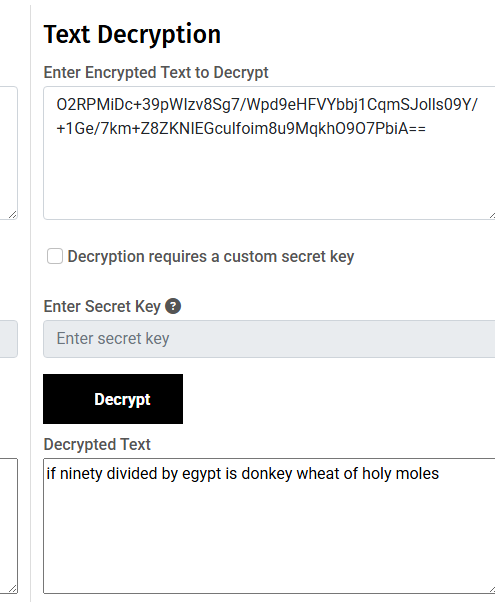Click resize grip of upper left-panel textarea
495x616 pixels.
coord(13,214)
